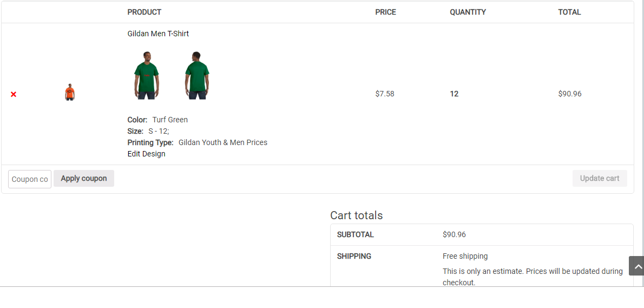The height and width of the screenshot is (308, 644).
Task: Click the PRICE column header
Action: tap(386, 12)
